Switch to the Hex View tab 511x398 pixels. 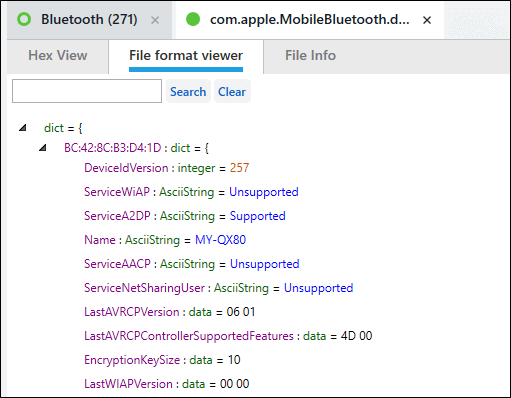pos(58,56)
